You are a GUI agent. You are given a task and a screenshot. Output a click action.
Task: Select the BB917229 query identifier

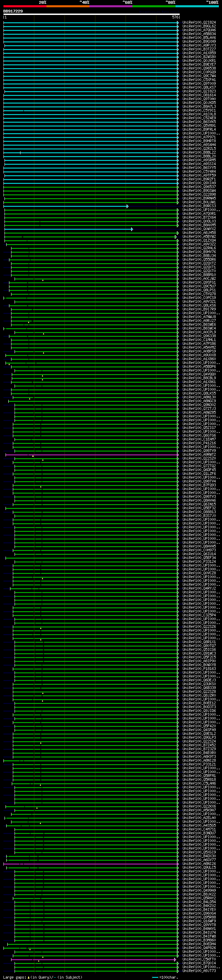point(13,11)
